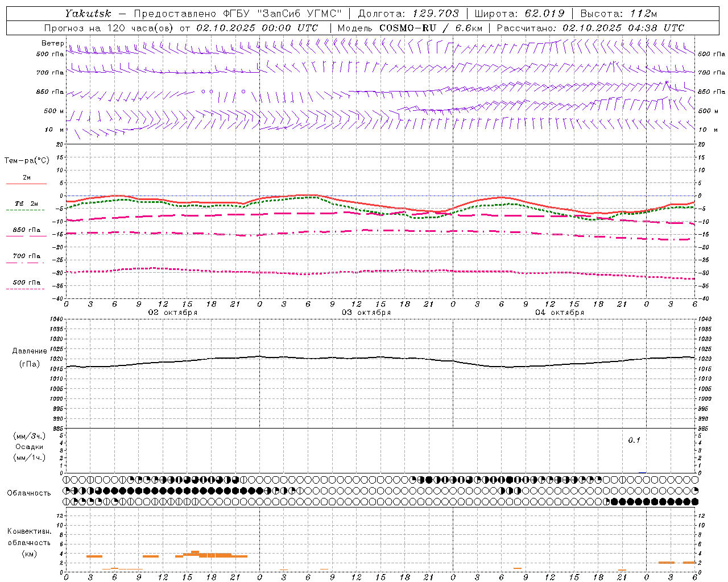
Task: Click the '10 м' label left of wind barbs
Action: click(x=55, y=130)
